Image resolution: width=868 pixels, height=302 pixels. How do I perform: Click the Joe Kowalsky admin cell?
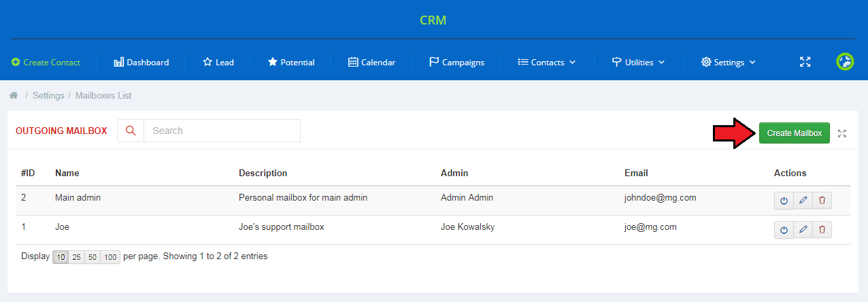(468, 227)
